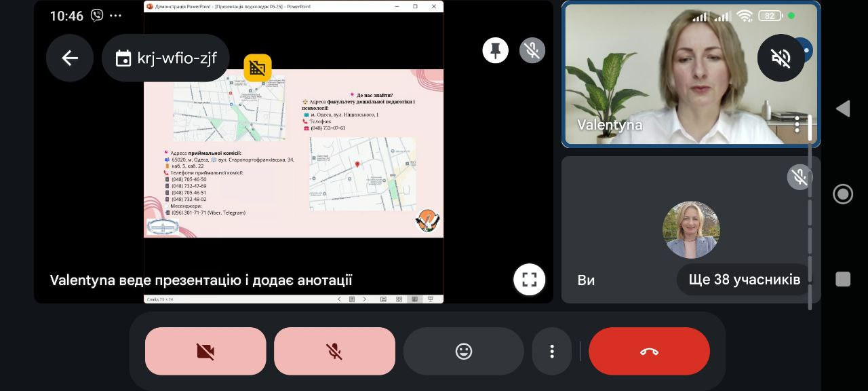
Task: Tap mic-off indicator on your tile
Action: tap(800, 176)
